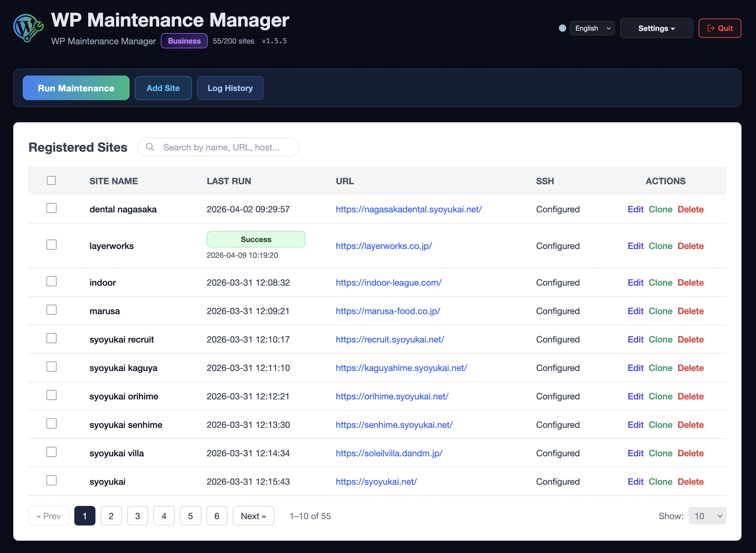Image resolution: width=756 pixels, height=553 pixels.
Task: Edit the dental nagasaka site
Action: 635,209
